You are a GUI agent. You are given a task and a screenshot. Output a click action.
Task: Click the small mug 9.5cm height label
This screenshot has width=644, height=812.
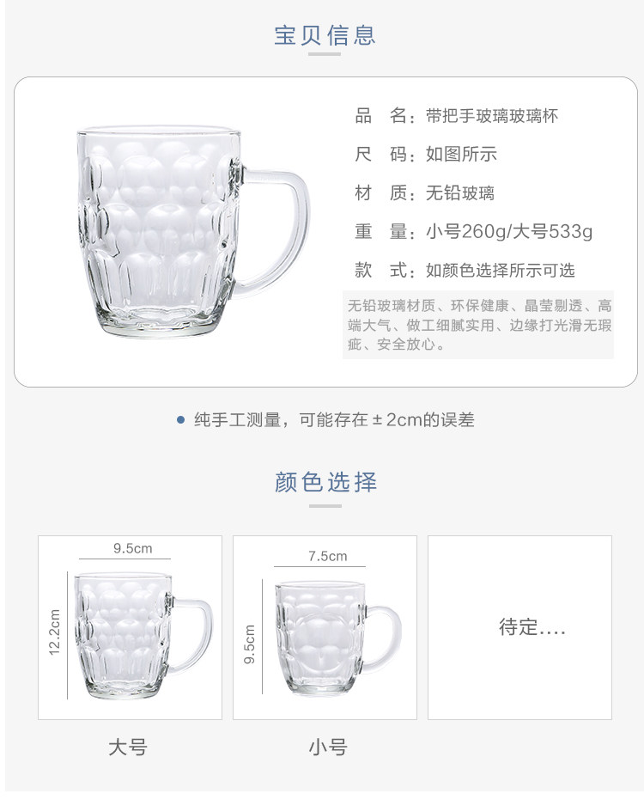click(x=250, y=644)
